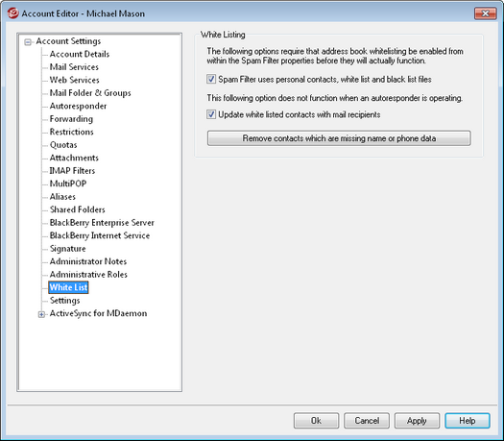504x441 pixels.
Task: Select Administrative Roles in the tree
Action: point(88,275)
